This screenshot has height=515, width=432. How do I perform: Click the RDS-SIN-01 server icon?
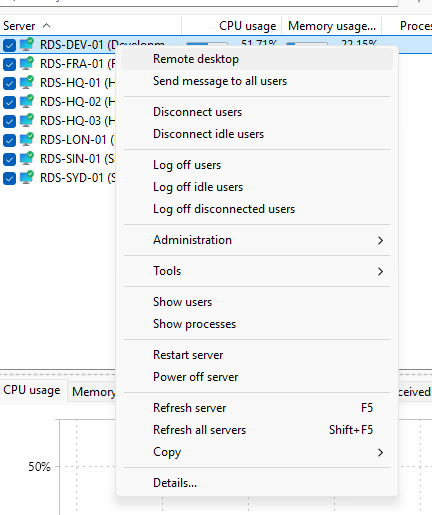point(27,158)
